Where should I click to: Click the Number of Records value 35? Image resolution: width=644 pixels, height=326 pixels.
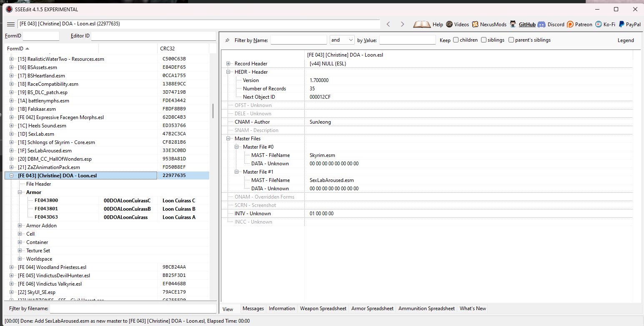[x=312, y=89]
